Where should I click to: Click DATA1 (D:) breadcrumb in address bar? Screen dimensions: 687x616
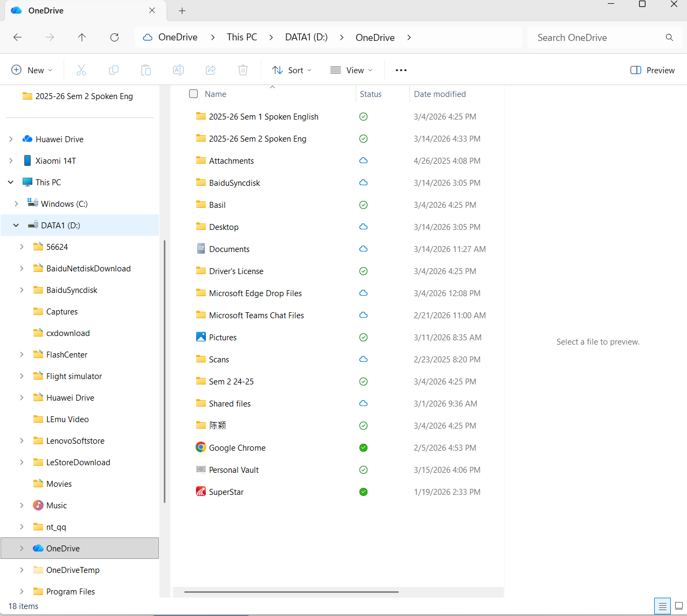click(x=306, y=37)
